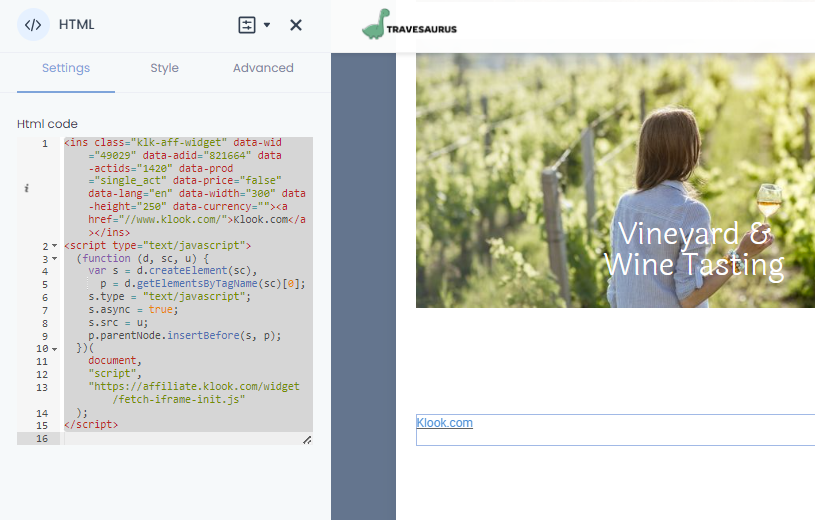Click line number 1 in the gutter
Screen dimensions: 815x520
(45, 144)
